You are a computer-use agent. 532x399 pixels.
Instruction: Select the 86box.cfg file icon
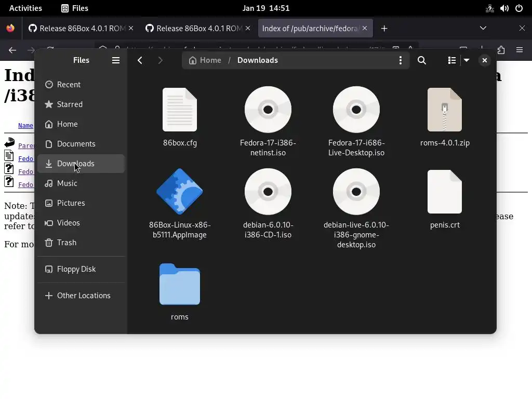click(x=180, y=110)
